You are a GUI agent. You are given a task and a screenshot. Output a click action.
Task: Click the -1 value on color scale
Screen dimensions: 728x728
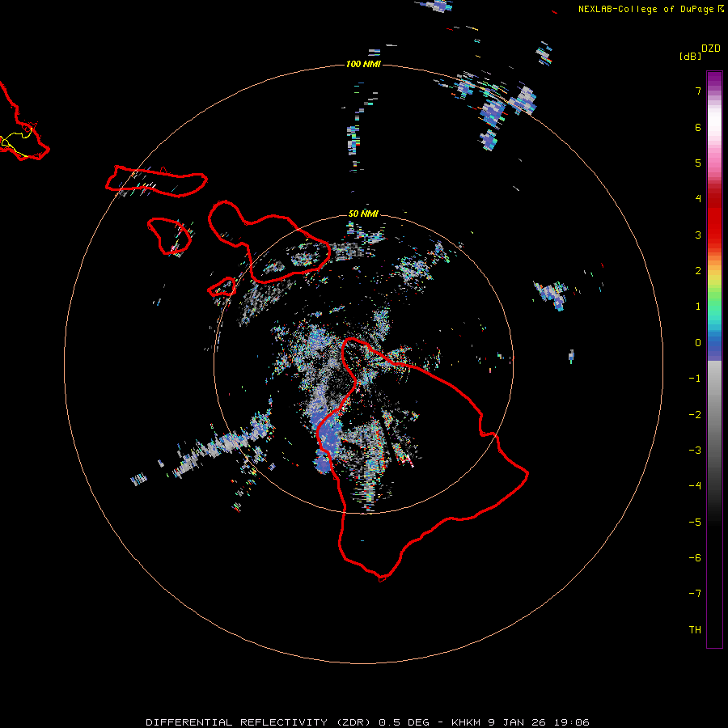(x=695, y=379)
